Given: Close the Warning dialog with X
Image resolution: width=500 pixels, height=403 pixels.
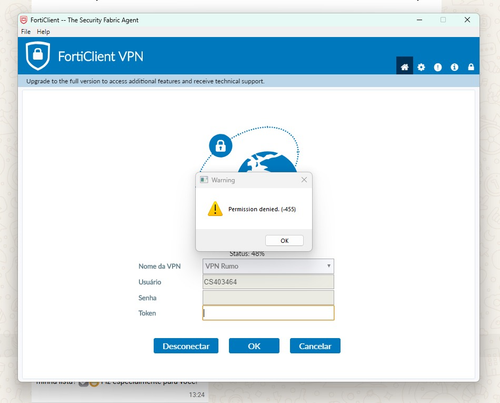Looking at the screenshot, I should 304,180.
